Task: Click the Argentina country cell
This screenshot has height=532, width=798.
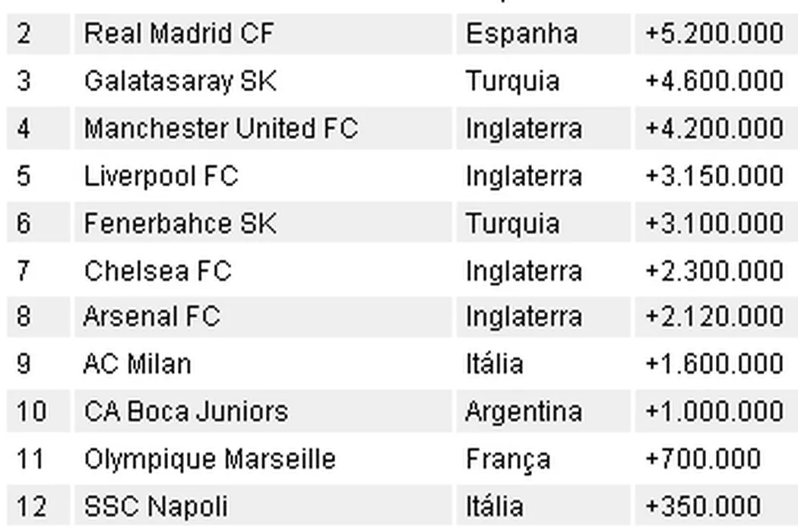Action: point(524,412)
